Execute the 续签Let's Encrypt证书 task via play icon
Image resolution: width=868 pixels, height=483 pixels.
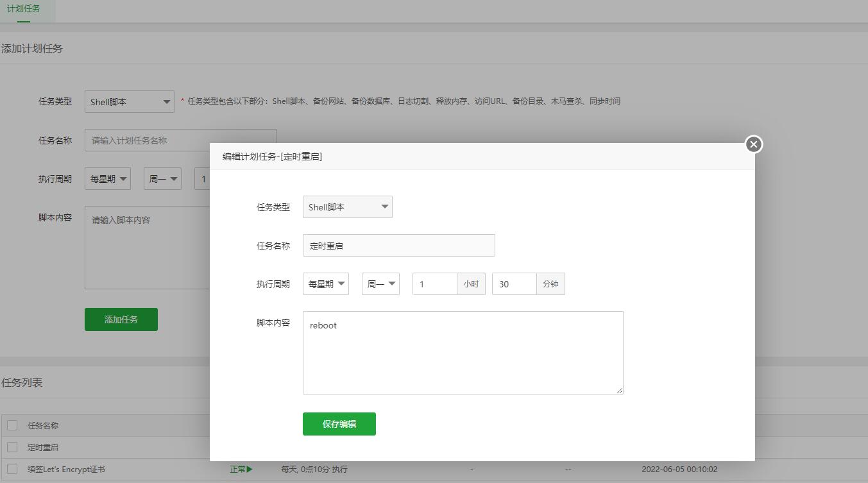click(248, 469)
